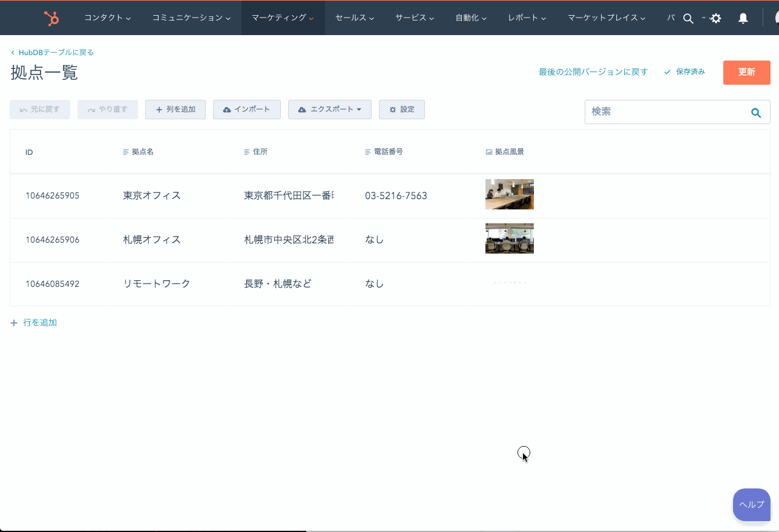Open settings via the gear icon
779x532 pixels.
pos(716,19)
